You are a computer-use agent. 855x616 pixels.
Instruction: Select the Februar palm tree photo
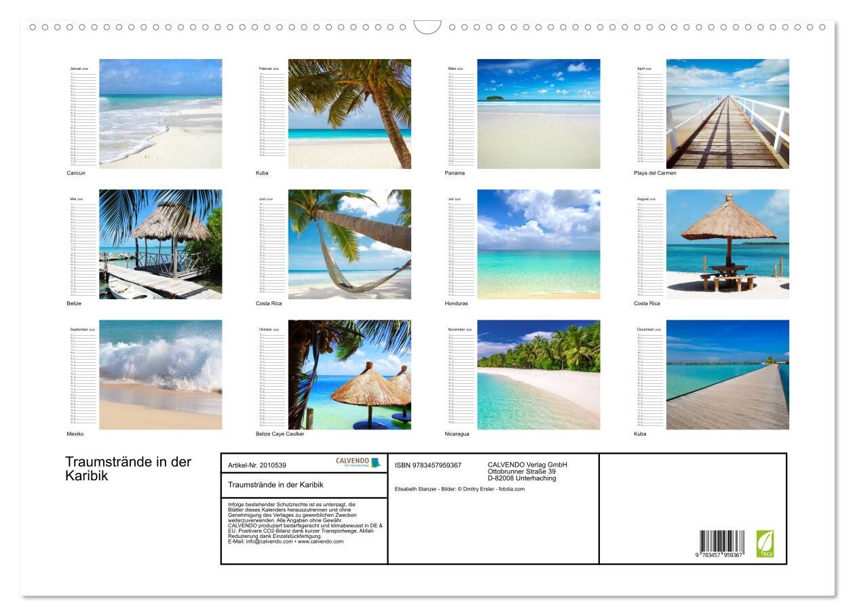pos(349,113)
